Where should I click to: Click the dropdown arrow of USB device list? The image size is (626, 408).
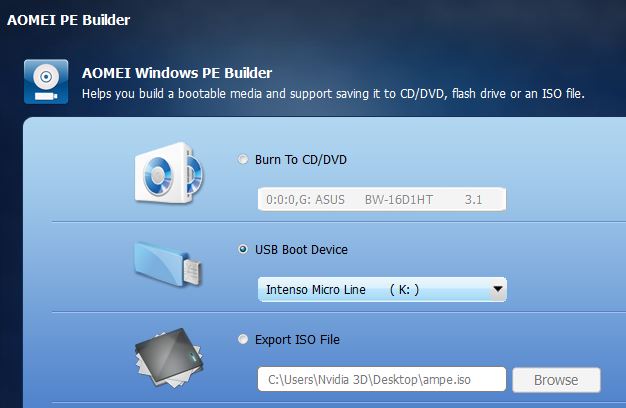[497, 289]
